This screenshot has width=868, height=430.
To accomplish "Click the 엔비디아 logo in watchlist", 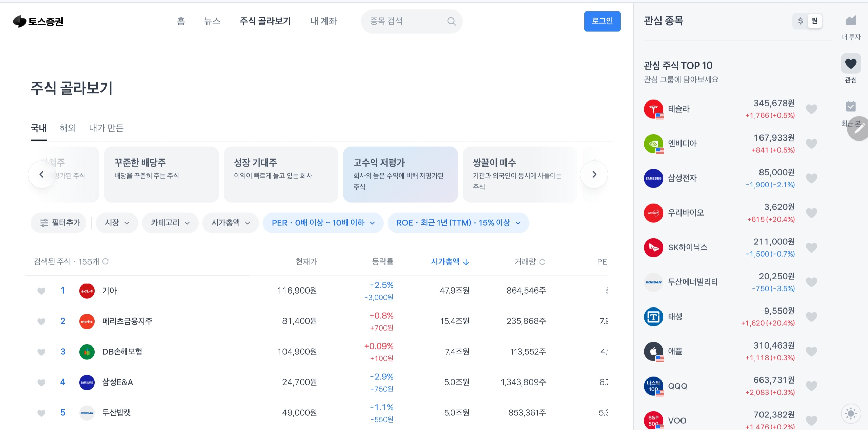I will pyautogui.click(x=653, y=144).
